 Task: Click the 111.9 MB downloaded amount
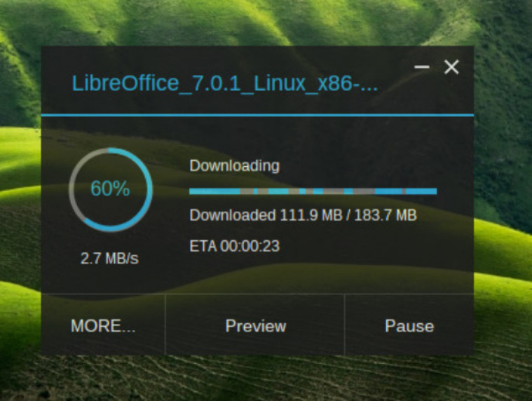pyautogui.click(x=311, y=215)
